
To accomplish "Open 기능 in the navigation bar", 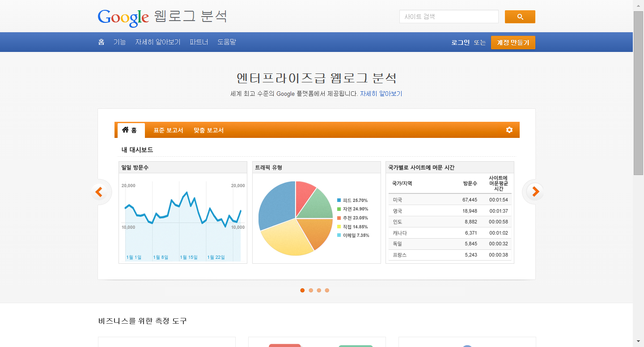I will click(119, 42).
